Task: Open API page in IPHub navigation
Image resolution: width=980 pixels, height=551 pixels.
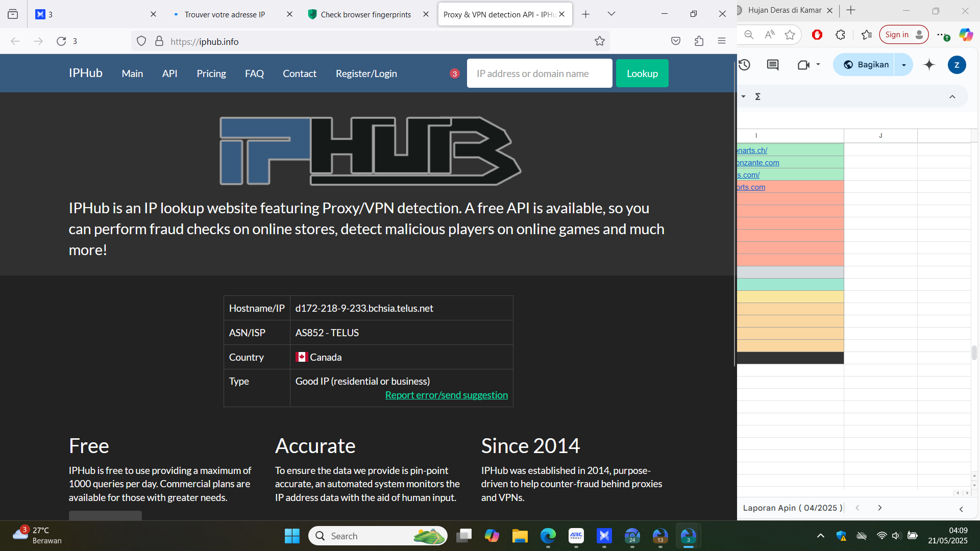Action: (170, 74)
